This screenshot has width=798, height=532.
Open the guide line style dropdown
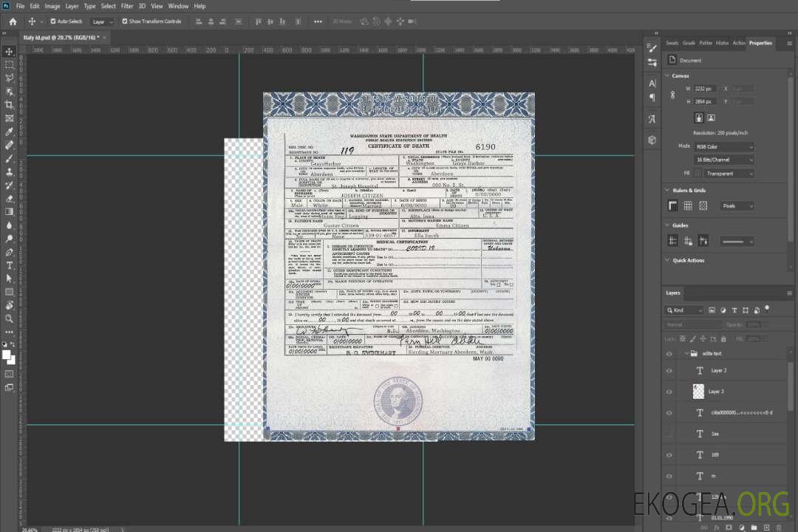click(737, 242)
